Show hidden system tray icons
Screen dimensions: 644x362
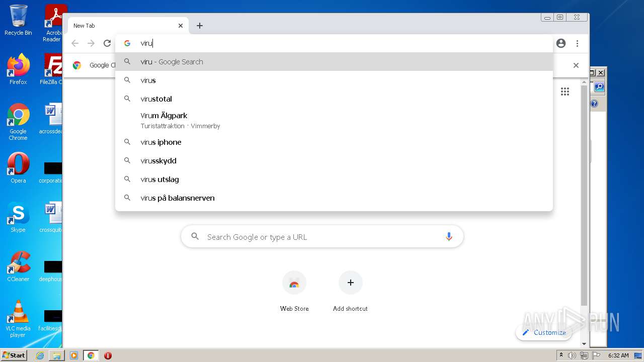(x=561, y=355)
